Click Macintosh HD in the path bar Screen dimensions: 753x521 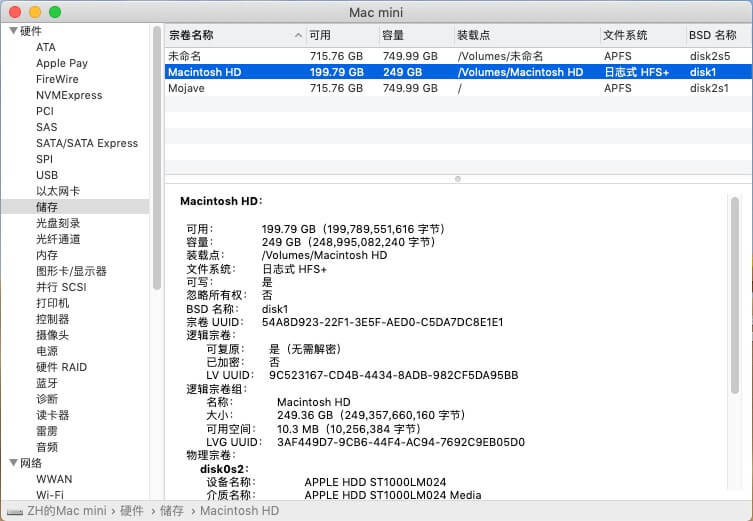tap(240, 511)
